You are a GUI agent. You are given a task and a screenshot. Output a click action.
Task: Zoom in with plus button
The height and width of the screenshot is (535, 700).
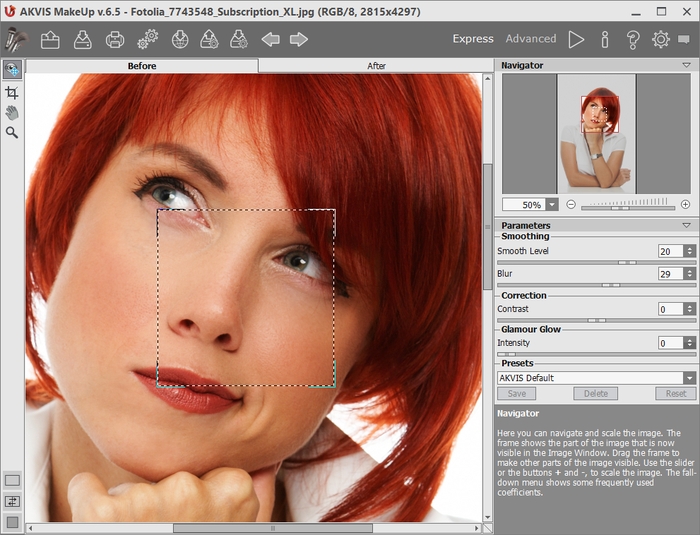point(685,205)
